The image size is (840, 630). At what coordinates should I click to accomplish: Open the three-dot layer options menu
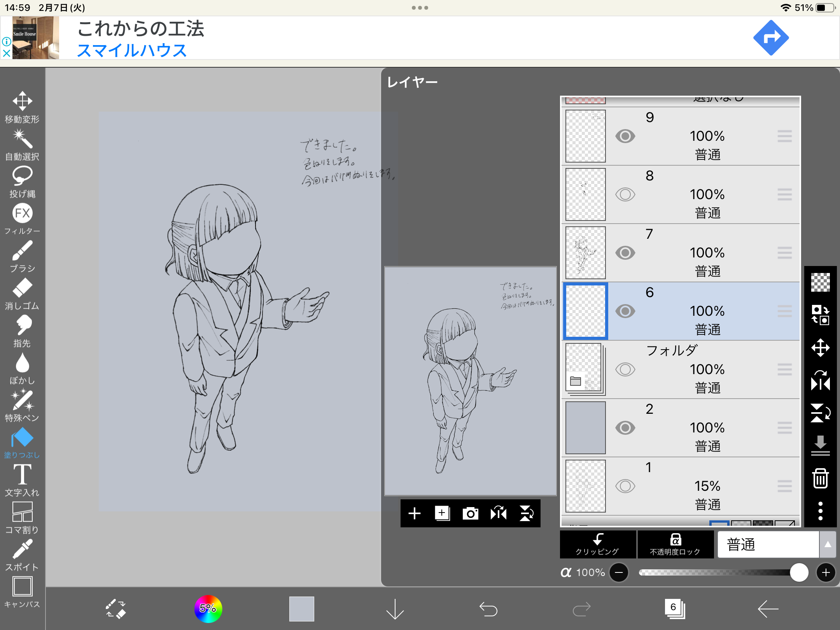(x=820, y=511)
